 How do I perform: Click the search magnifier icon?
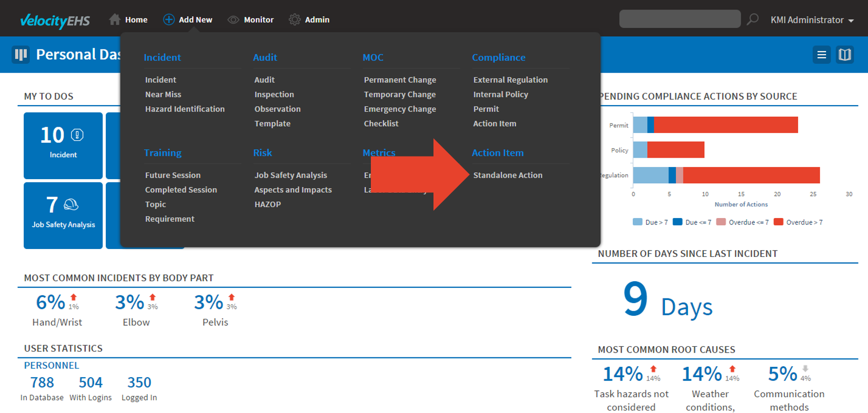click(753, 19)
